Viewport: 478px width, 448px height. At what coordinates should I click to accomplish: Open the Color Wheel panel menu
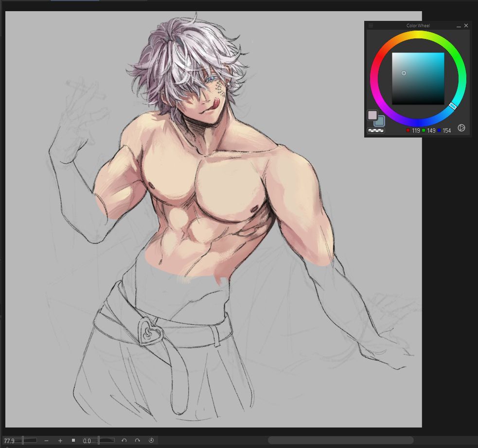[371, 26]
